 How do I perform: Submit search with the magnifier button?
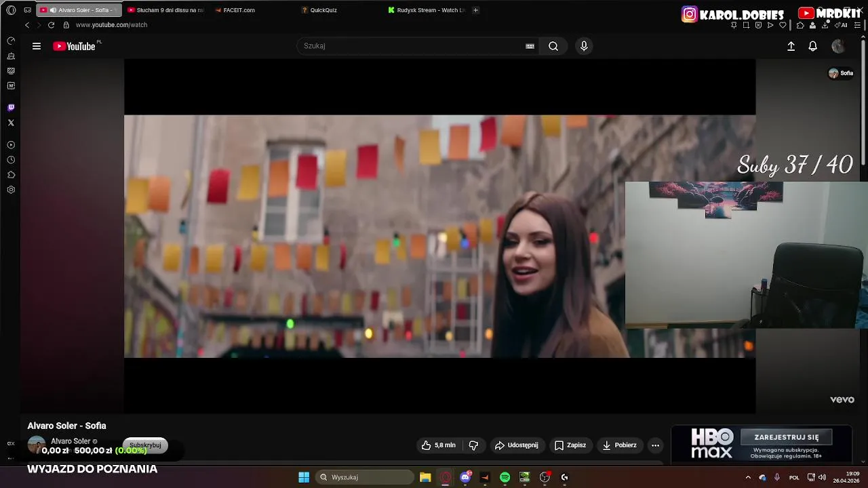553,46
